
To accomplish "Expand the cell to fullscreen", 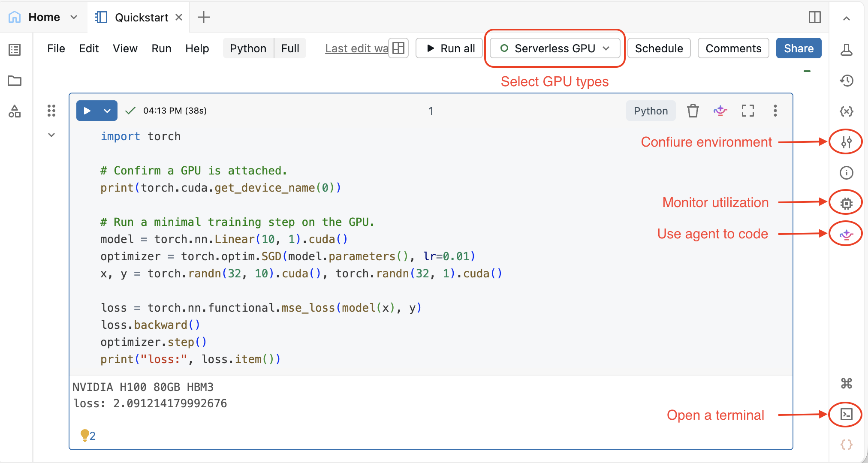I will click(x=748, y=111).
